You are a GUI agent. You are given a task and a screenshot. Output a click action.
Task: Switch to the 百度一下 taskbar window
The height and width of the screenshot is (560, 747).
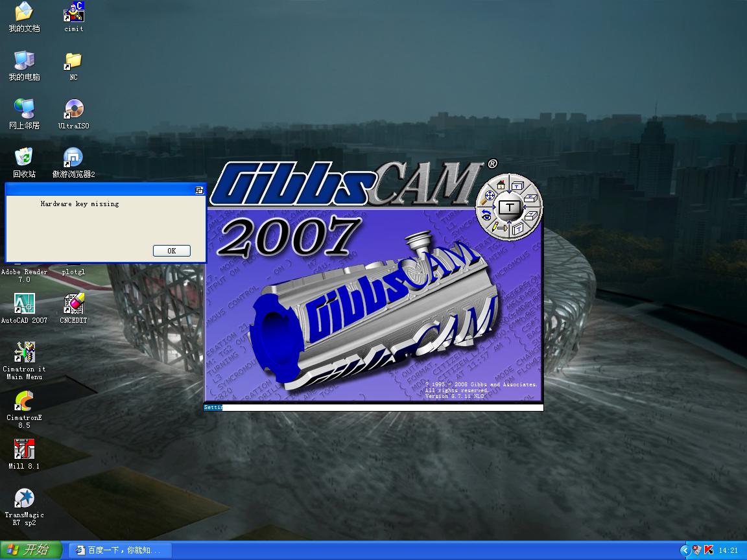[119, 550]
